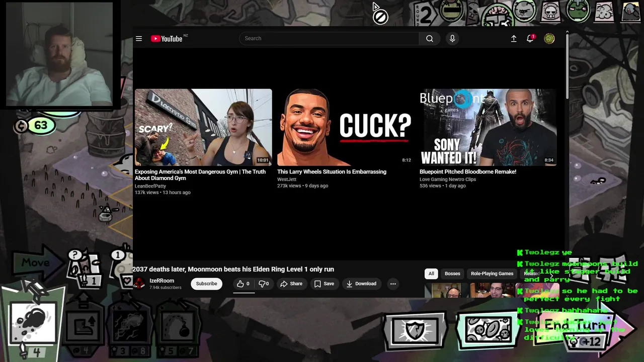This screenshot has width=644, height=362.
Task: Click the '7.94k subscribers' text
Action: coord(166,288)
